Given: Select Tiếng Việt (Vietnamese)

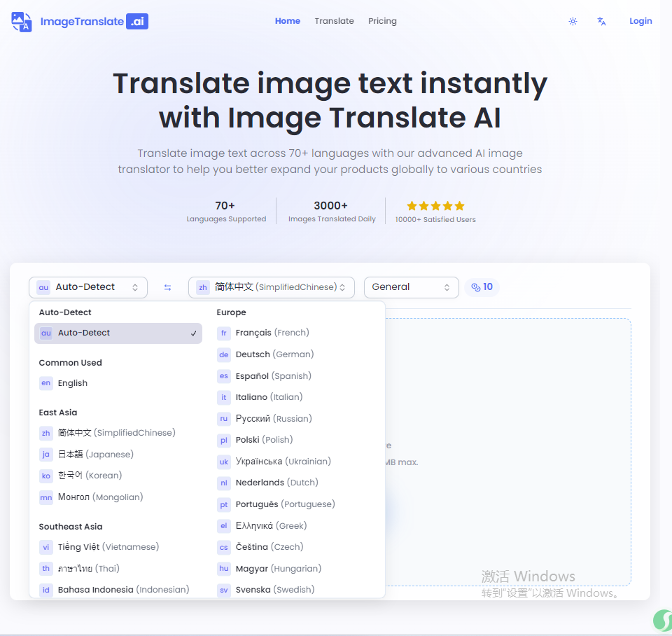Looking at the screenshot, I should click(118, 547).
